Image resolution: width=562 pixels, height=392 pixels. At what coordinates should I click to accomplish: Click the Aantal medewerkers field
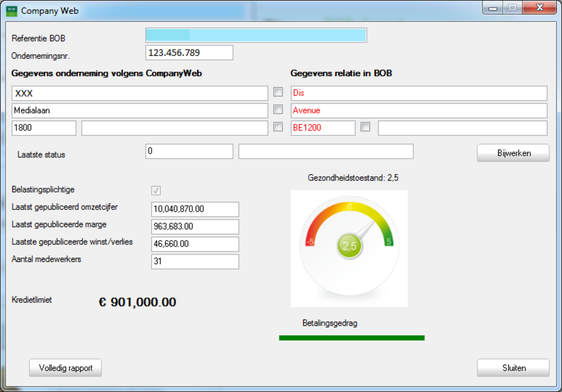pos(195,262)
